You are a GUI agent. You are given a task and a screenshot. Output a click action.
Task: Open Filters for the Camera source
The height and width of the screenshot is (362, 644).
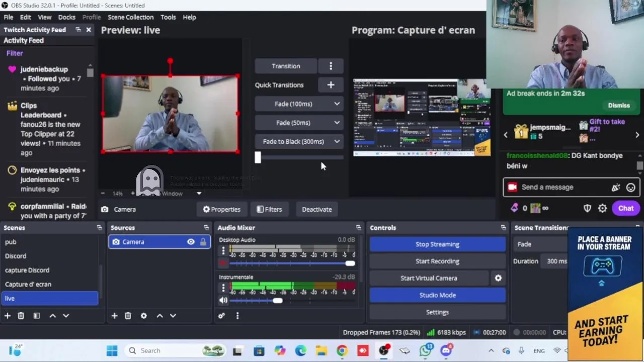(x=269, y=209)
